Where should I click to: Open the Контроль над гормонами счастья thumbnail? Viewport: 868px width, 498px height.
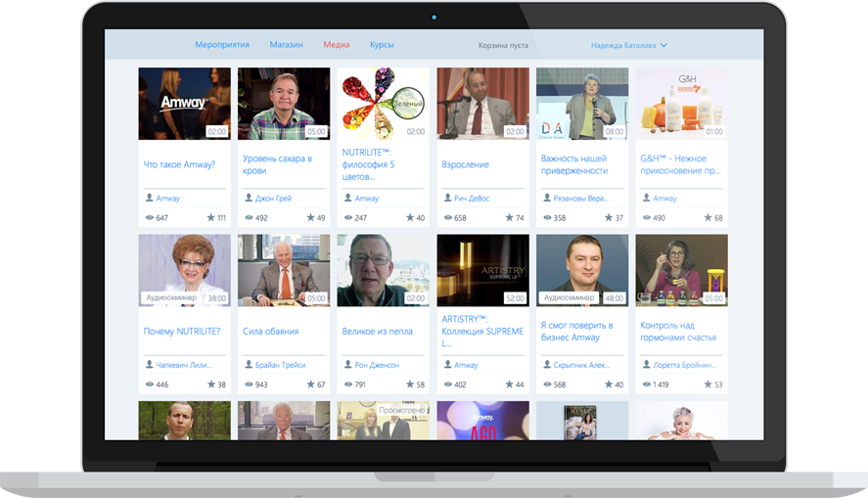[681, 270]
